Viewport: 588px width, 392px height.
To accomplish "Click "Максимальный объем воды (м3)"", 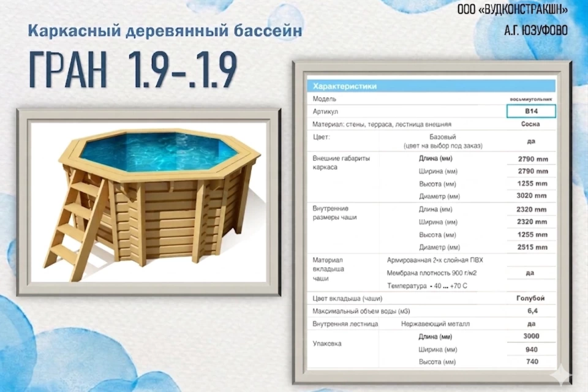I will coord(361,311).
